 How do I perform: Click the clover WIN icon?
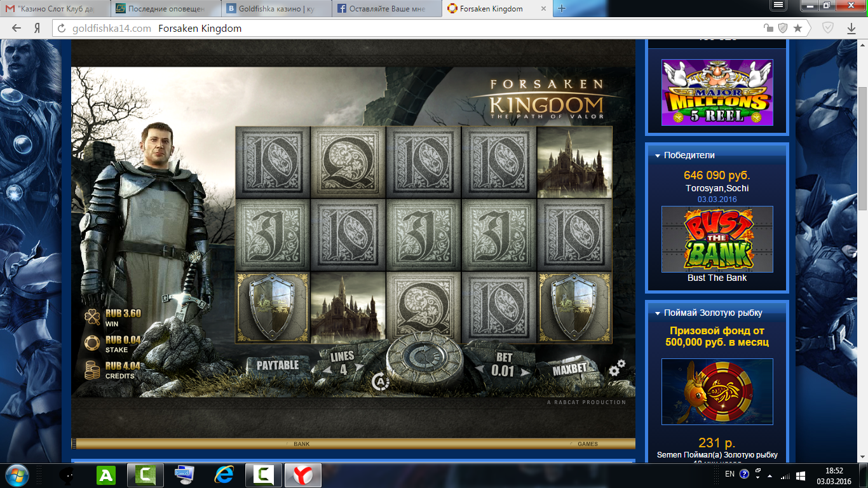[x=93, y=316]
